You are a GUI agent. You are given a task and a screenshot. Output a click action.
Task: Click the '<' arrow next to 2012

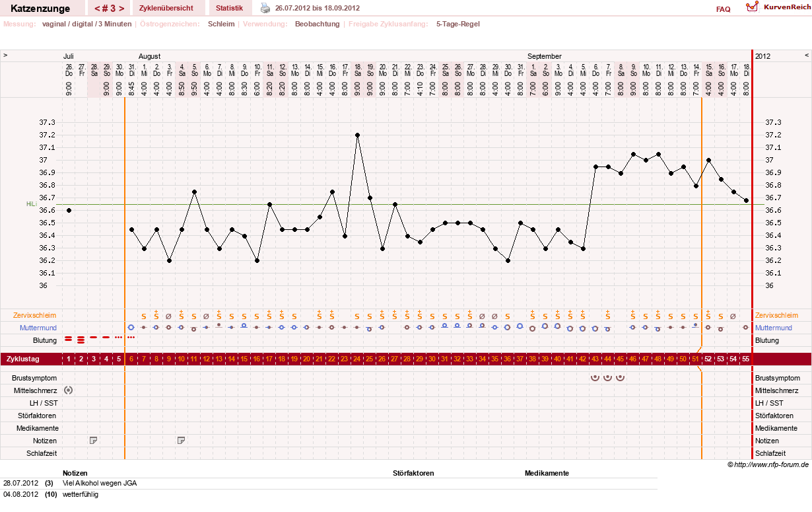pos(806,55)
